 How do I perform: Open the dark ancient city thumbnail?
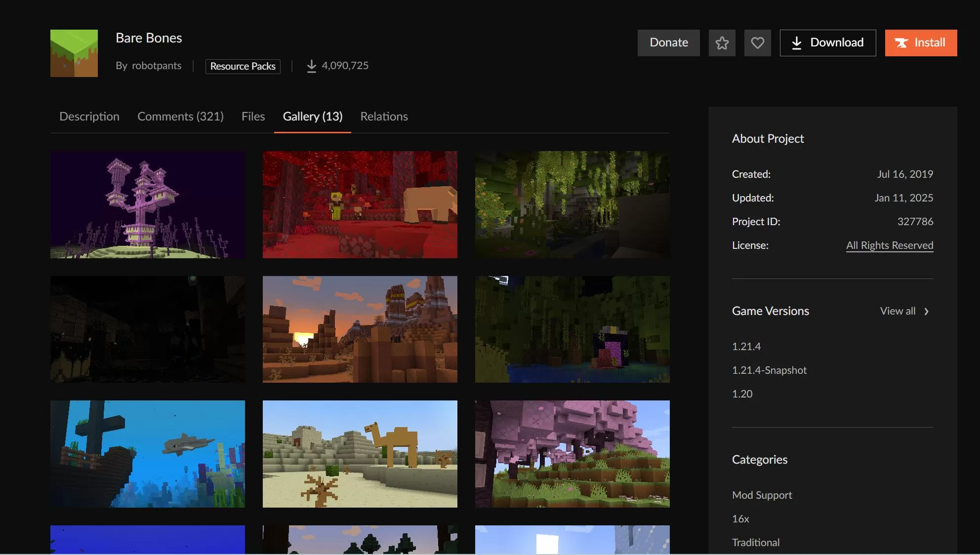pyautogui.click(x=148, y=329)
